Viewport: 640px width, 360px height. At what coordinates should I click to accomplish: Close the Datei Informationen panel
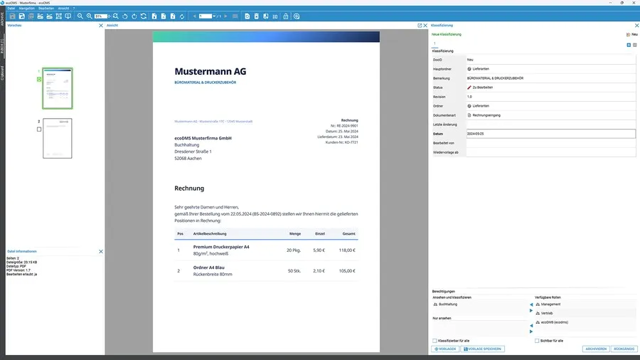[101, 251]
